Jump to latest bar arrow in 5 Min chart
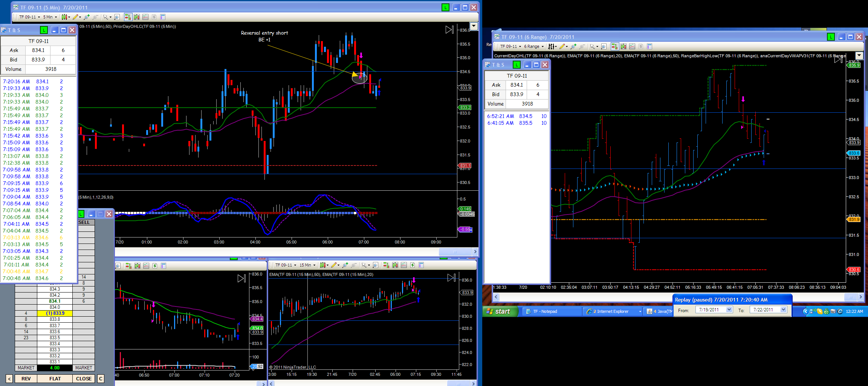 tap(449, 29)
